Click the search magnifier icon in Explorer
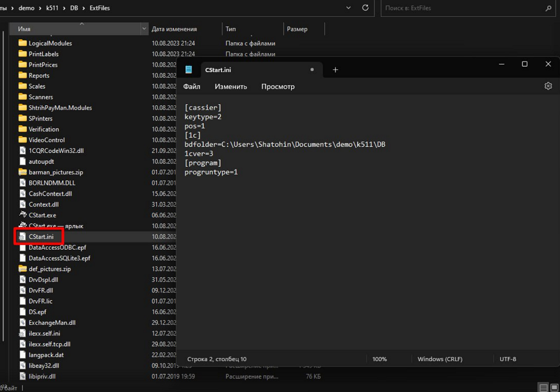Screen dimensions: 560x392 (x=548, y=8)
